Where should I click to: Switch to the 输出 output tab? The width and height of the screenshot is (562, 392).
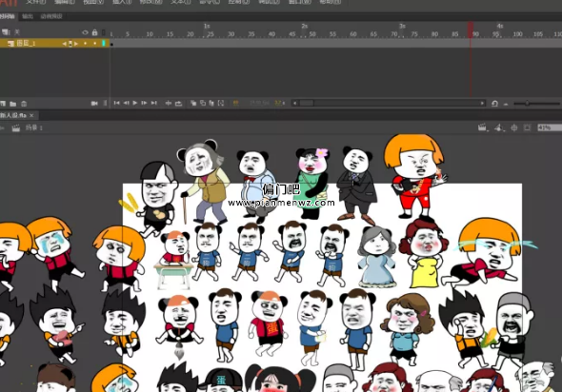pyautogui.click(x=28, y=16)
